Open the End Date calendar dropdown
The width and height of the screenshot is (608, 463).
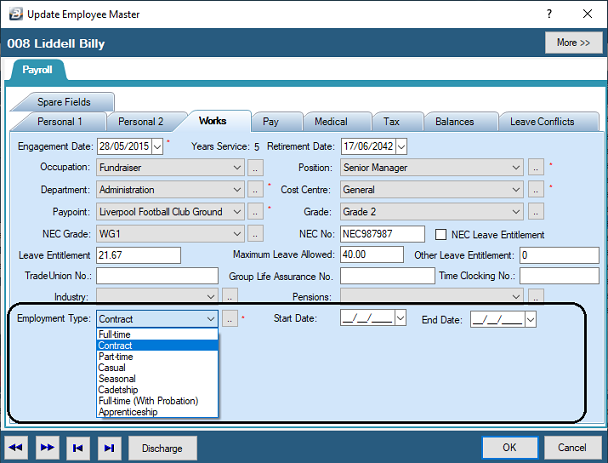[x=530, y=320]
